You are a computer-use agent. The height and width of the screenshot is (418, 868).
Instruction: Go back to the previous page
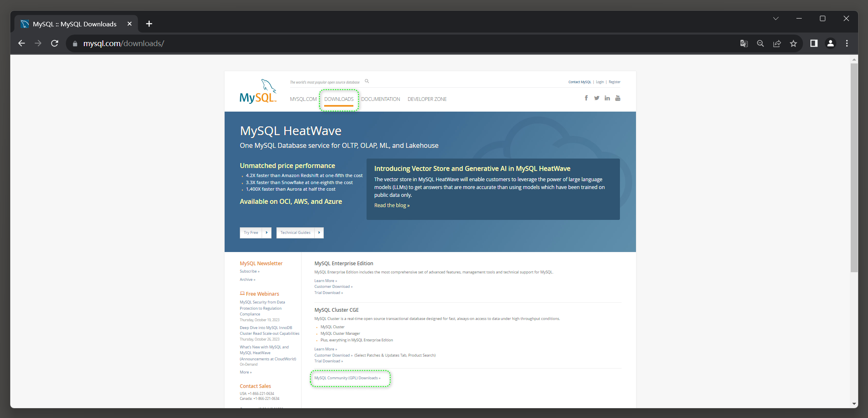22,43
